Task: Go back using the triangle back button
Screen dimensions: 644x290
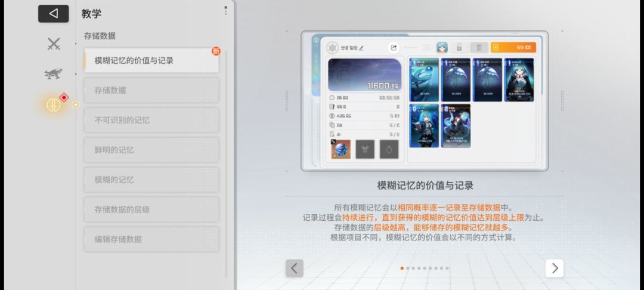Action: click(x=54, y=14)
